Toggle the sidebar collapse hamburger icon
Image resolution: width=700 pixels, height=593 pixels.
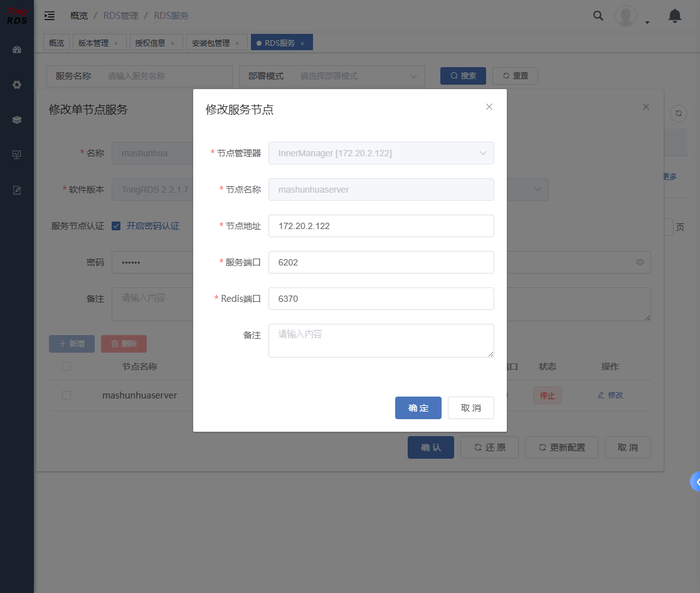(50, 16)
